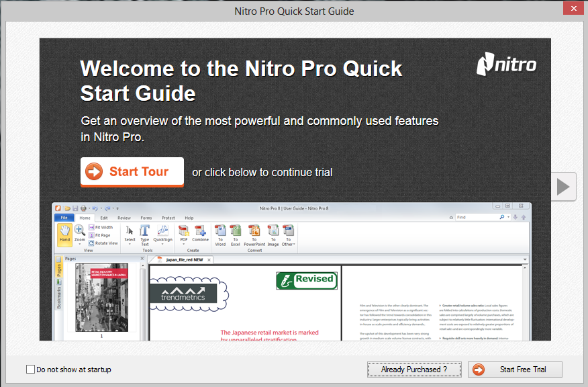Open the Review tab in preview
This screenshot has height=387, width=588.
pyautogui.click(x=124, y=218)
